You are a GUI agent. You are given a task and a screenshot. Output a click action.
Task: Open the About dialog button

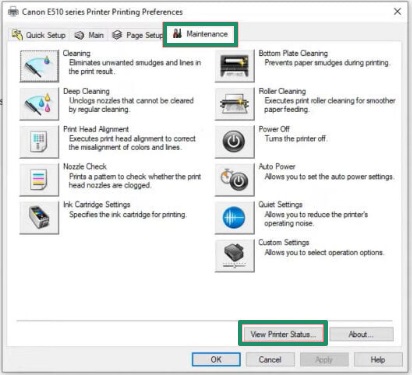pyautogui.click(x=361, y=334)
